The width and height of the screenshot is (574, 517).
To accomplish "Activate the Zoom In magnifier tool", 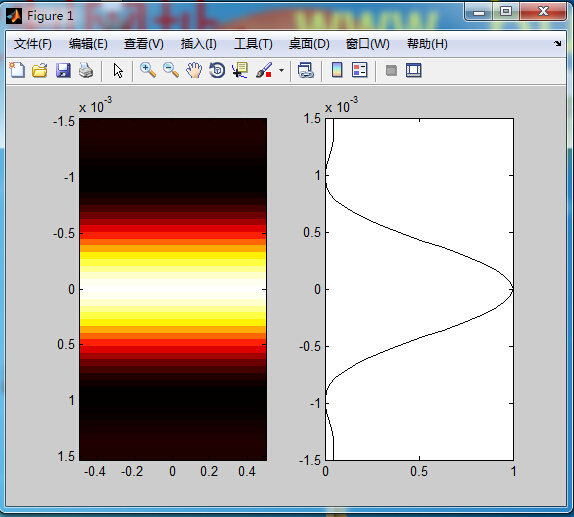I will coord(148,70).
